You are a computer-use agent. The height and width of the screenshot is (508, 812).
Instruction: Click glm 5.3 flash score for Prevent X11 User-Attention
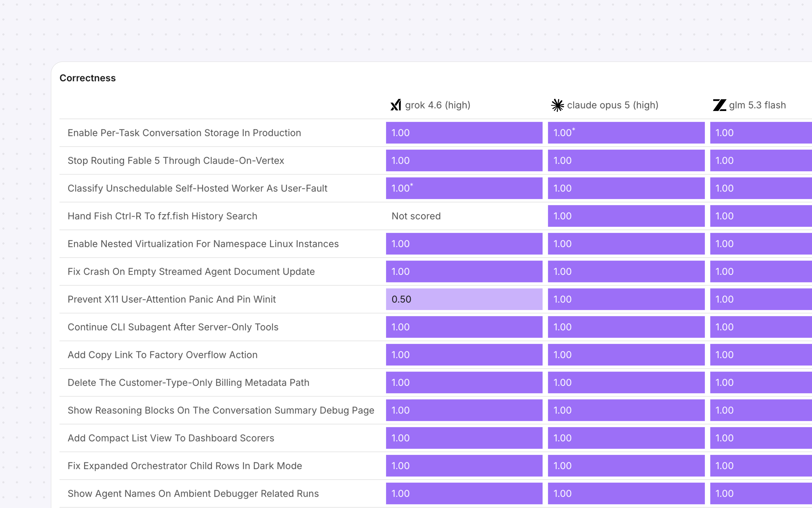point(761,299)
